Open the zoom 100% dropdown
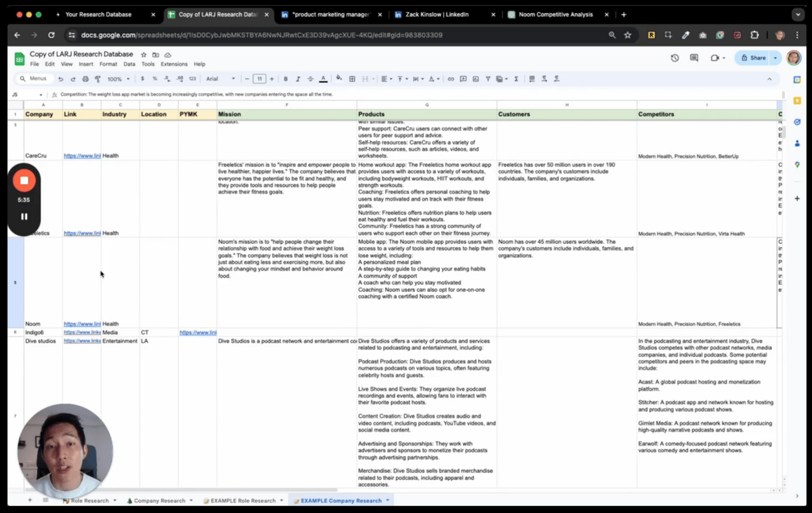This screenshot has width=812, height=513. tap(118, 79)
